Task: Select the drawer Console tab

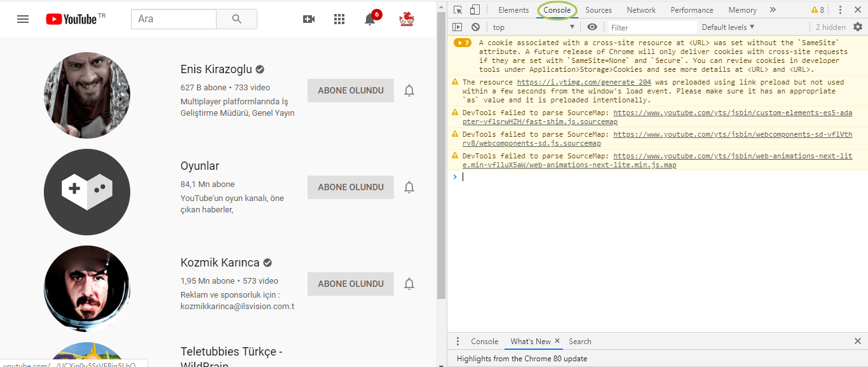Action: point(484,342)
